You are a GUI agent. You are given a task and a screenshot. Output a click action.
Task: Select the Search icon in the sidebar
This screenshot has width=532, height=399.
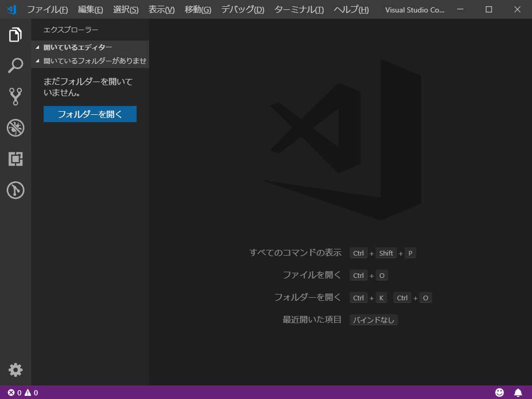15,65
